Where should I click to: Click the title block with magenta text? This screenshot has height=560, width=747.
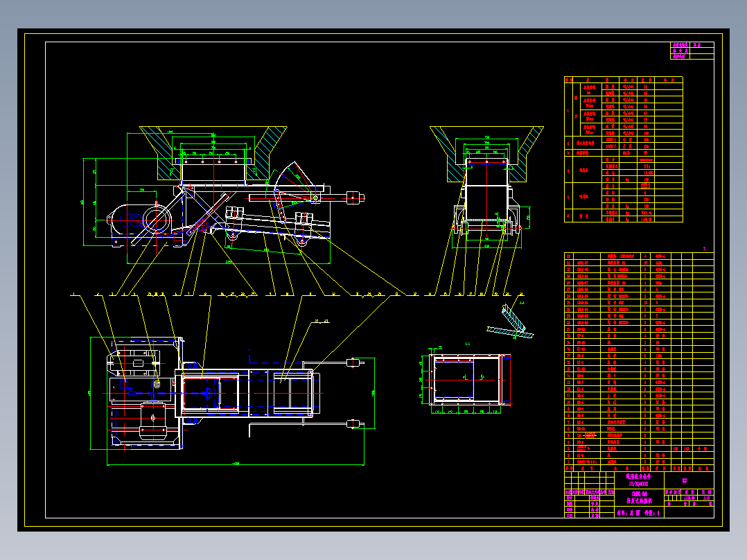(x=639, y=494)
